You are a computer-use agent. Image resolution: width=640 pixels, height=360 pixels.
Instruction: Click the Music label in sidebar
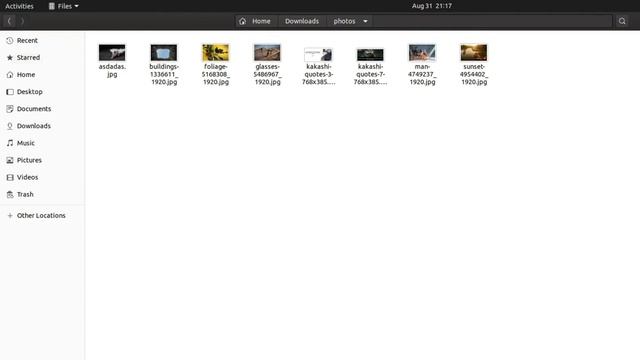tap(26, 143)
